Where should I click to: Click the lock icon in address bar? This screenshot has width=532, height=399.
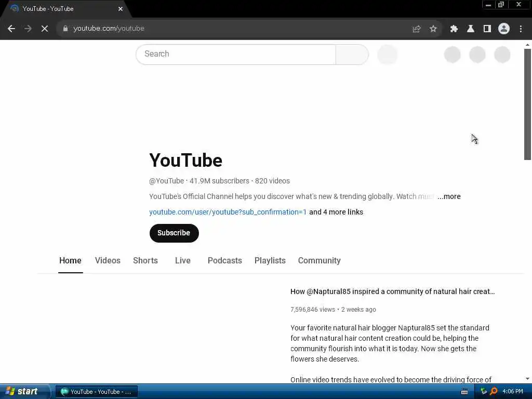coord(65,29)
